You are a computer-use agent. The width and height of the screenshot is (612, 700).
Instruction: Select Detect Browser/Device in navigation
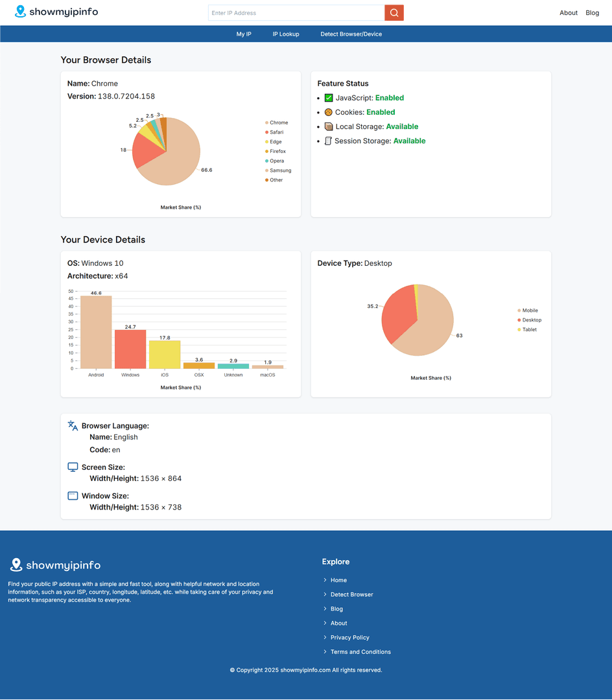click(351, 34)
